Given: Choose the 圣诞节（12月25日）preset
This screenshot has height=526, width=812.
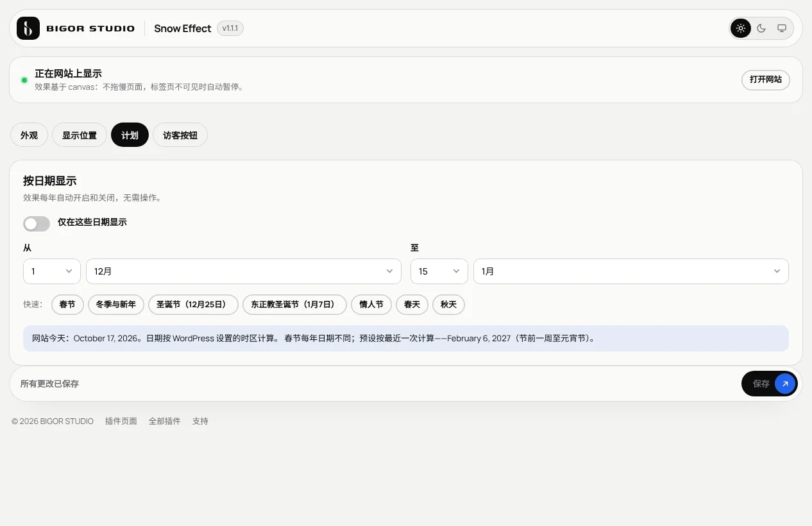Looking at the screenshot, I should click(x=193, y=304).
